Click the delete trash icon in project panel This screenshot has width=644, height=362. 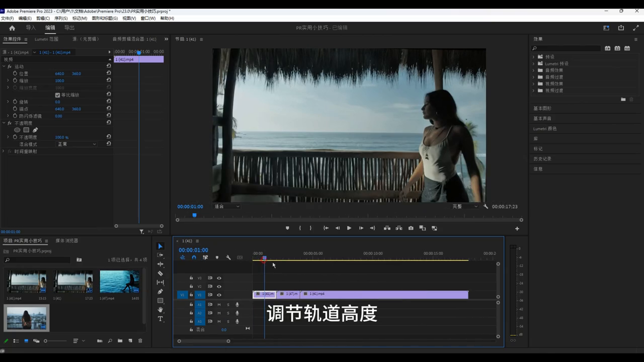click(x=140, y=341)
